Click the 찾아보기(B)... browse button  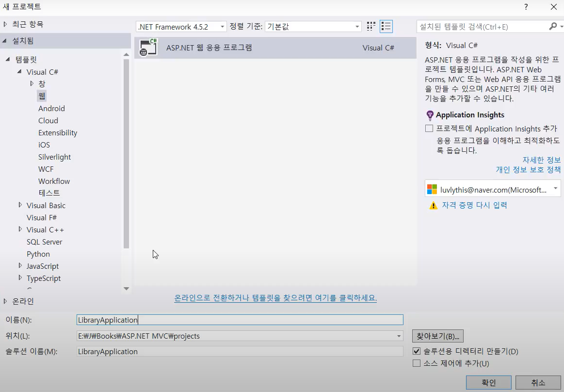(x=438, y=336)
